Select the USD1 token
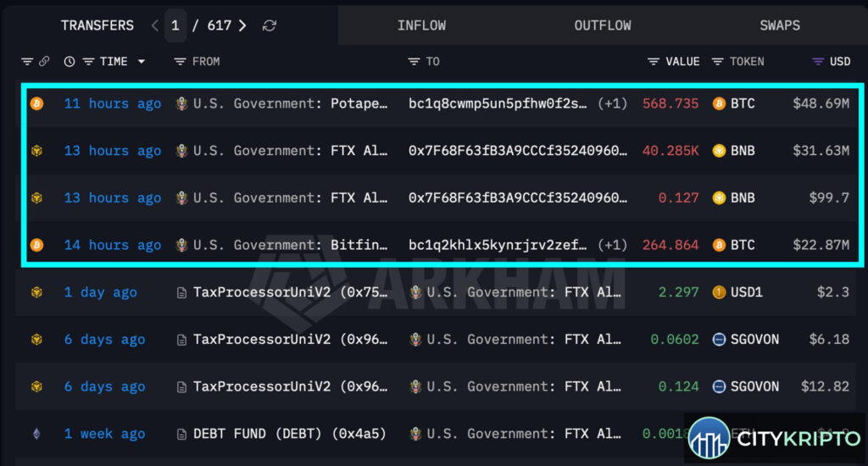 click(x=746, y=292)
